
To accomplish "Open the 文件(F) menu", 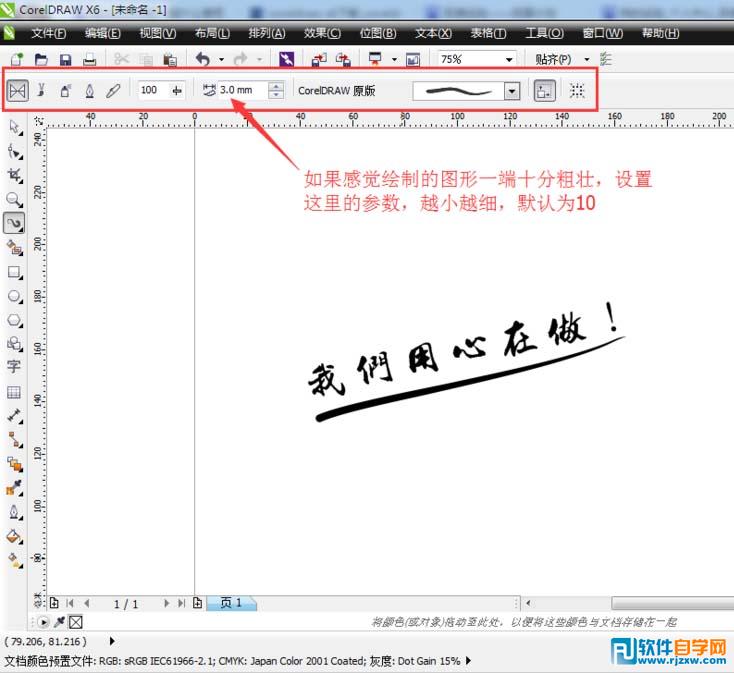I will click(x=49, y=33).
